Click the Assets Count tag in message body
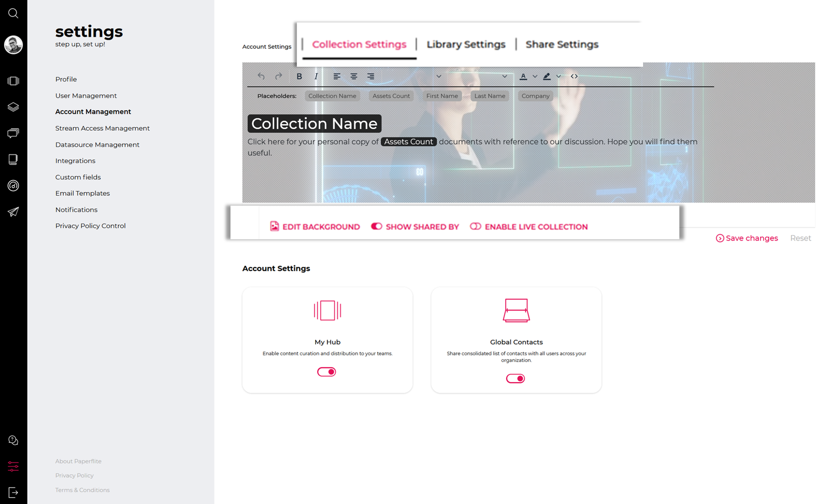 pyautogui.click(x=408, y=142)
